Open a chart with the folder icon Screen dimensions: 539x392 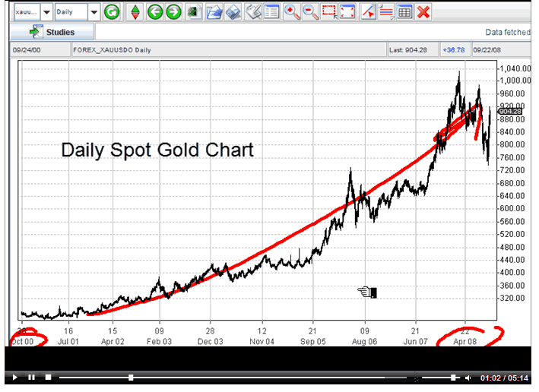[x=214, y=12]
